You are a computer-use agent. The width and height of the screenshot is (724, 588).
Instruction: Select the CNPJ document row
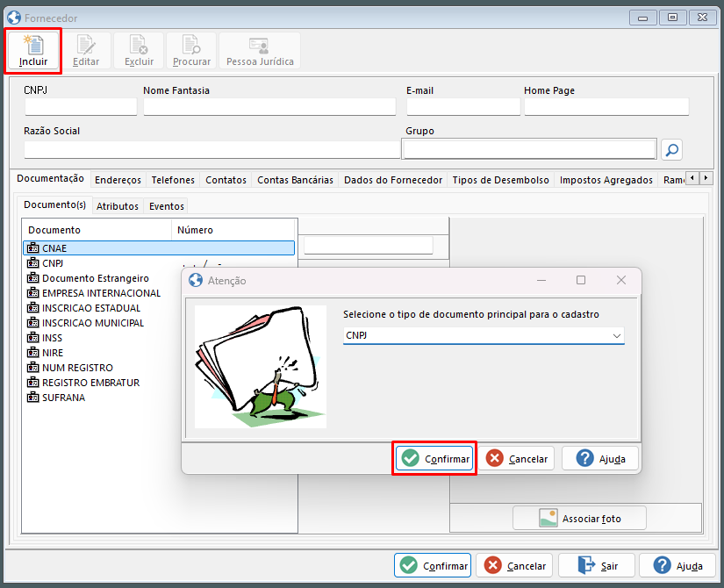(158, 263)
